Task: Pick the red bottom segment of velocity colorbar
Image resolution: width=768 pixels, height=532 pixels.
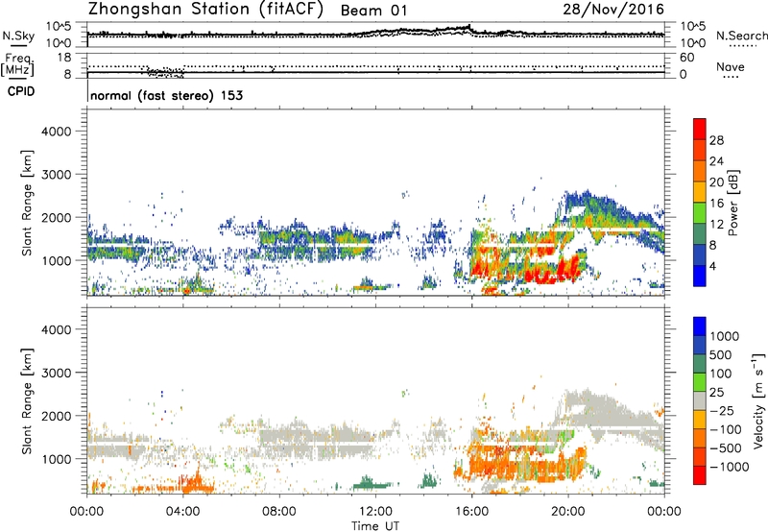Action: coord(700,475)
